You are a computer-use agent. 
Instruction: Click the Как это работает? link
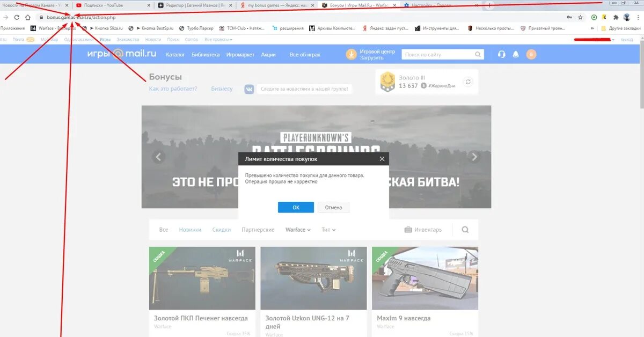click(x=173, y=89)
